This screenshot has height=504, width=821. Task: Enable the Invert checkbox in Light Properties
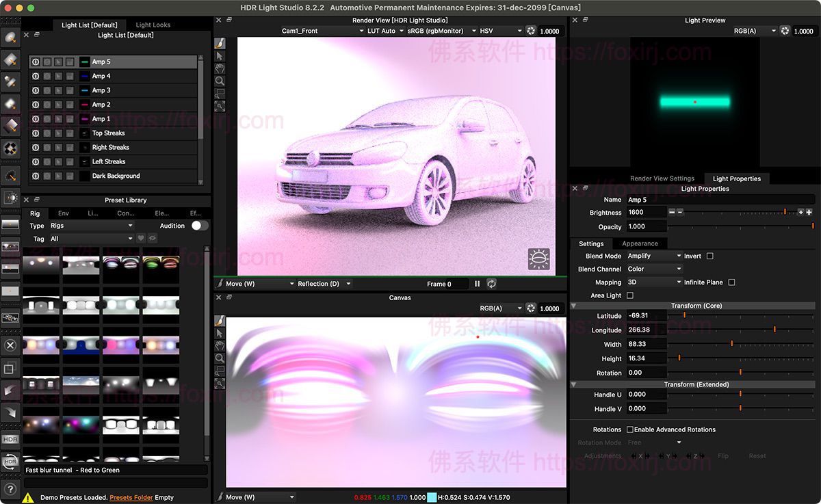[x=709, y=256]
